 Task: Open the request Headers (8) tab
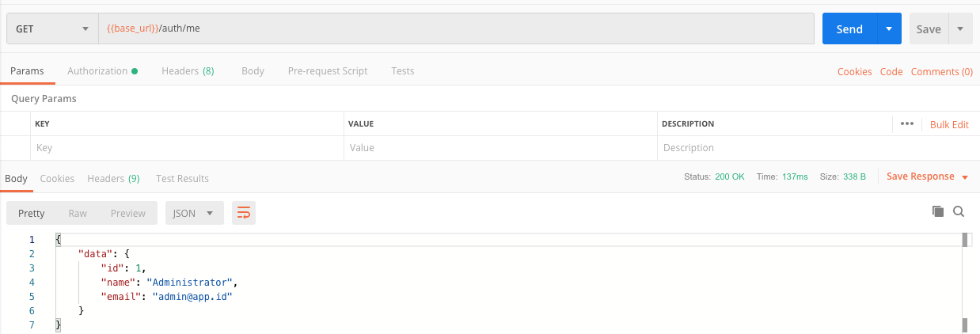188,70
